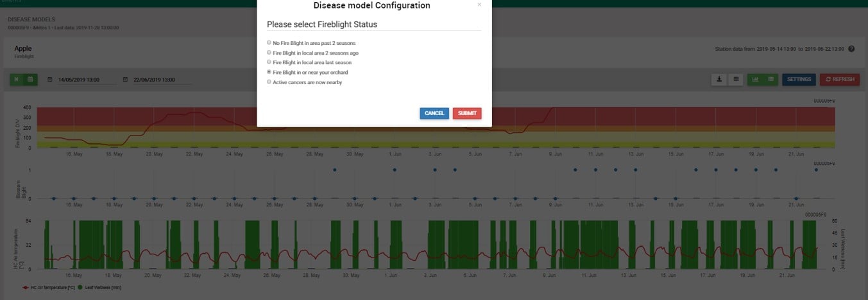Viewport: 868px width, 300px height.
Task: Open the start date calendar picker icon
Action: 50,80
